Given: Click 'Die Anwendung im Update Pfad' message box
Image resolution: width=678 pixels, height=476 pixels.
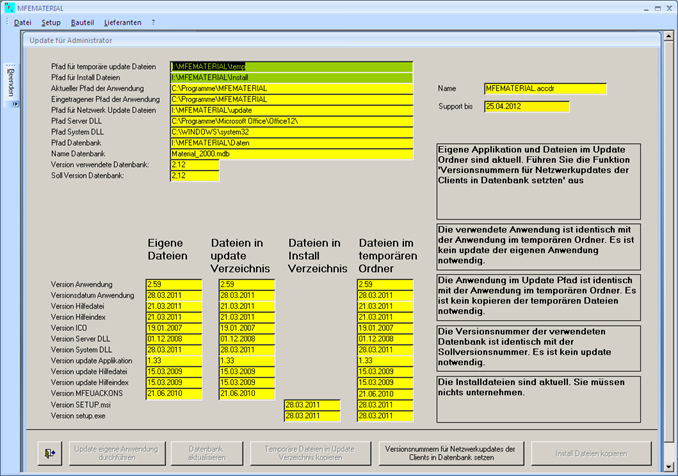Looking at the screenshot, I should click(538, 297).
